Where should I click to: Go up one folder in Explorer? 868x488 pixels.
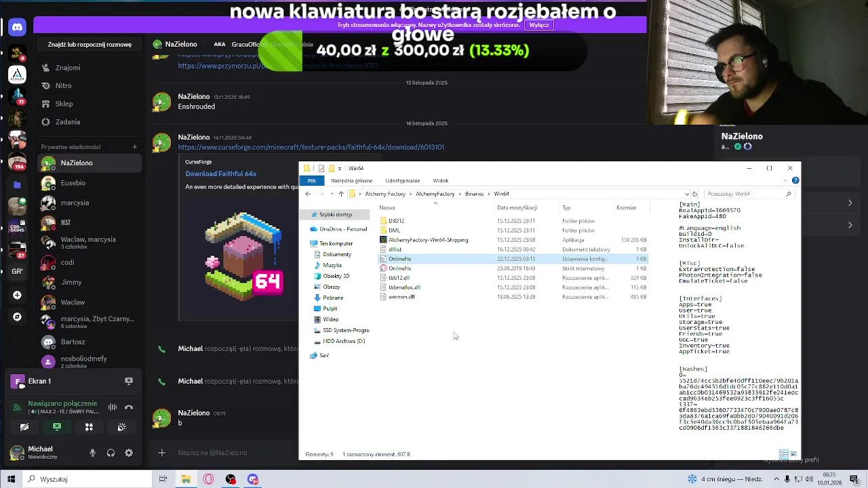click(341, 194)
